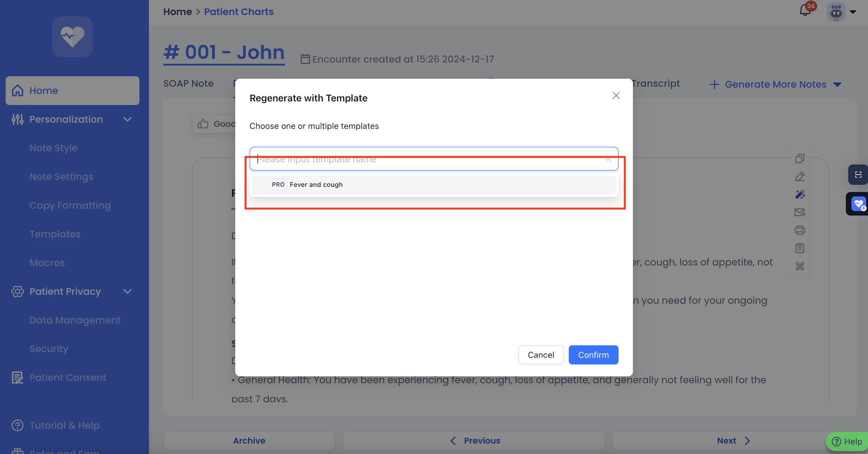
Task: Click the notification bell icon
Action: pos(805,11)
